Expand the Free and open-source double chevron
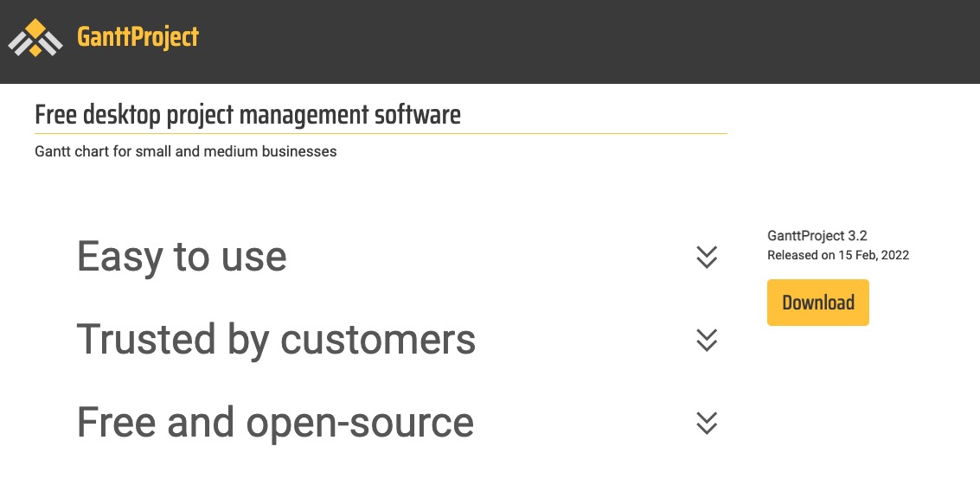The image size is (980, 485). pyautogui.click(x=707, y=423)
